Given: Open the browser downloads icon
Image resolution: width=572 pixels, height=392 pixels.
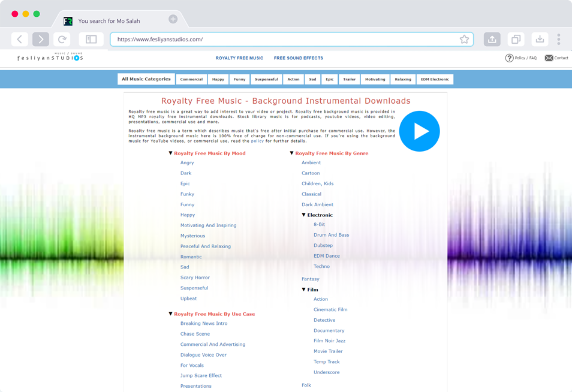Looking at the screenshot, I should click(x=540, y=40).
